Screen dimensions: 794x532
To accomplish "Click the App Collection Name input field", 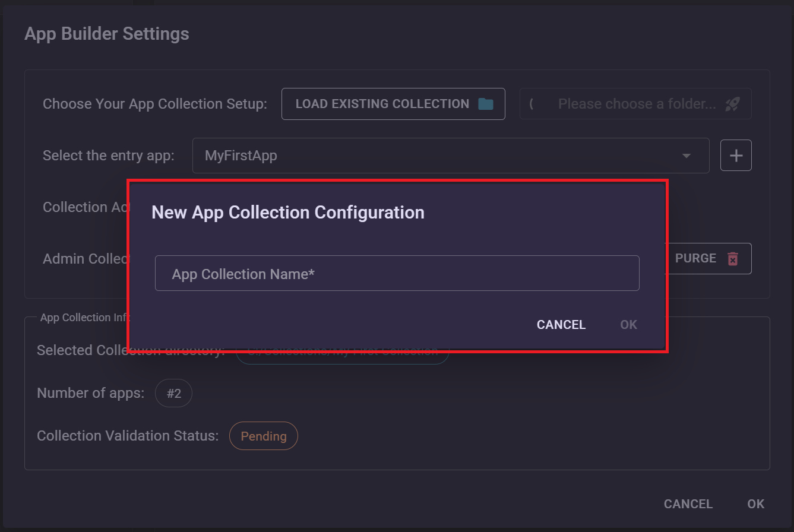I will pos(397,273).
